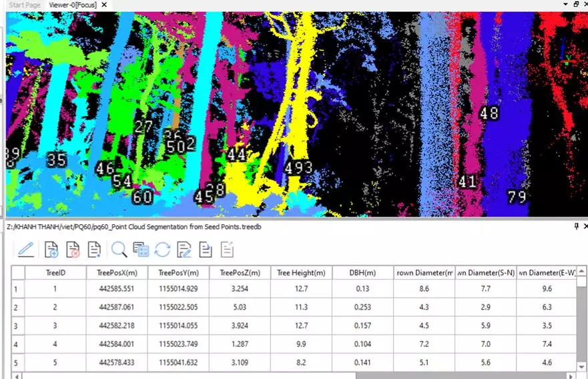Click the Crown Diameter(E-W) column header
The image size is (588, 379).
click(547, 272)
